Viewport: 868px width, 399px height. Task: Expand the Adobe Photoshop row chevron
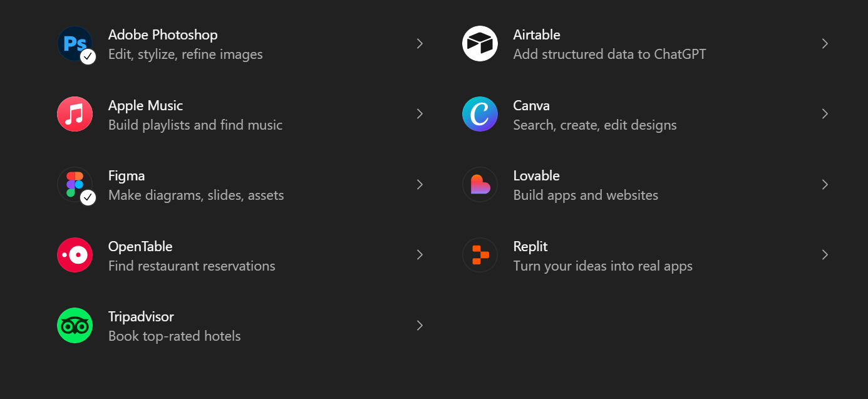(x=420, y=43)
